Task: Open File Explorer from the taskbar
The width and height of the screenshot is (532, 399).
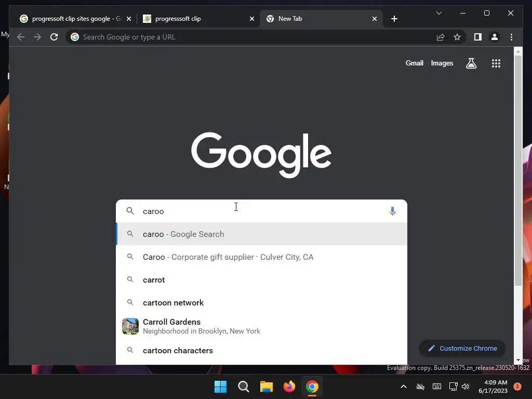Action: (267, 387)
